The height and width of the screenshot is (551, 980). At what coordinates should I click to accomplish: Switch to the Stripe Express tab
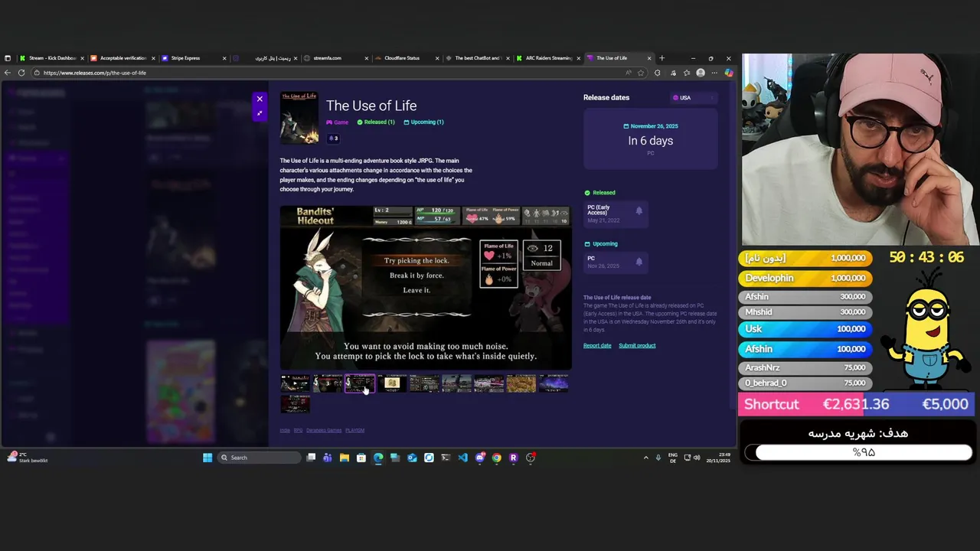pyautogui.click(x=193, y=58)
